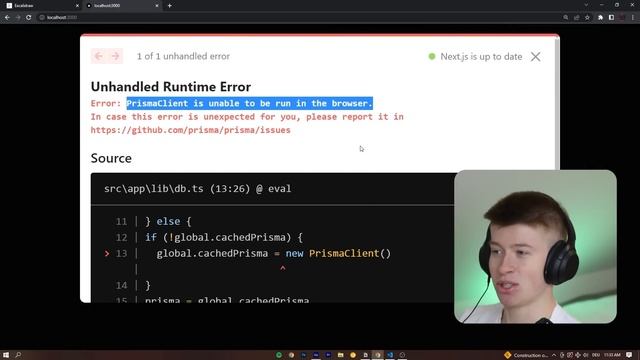The width and height of the screenshot is (640, 360).
Task: Close the first browser tab
Action: click(77, 6)
